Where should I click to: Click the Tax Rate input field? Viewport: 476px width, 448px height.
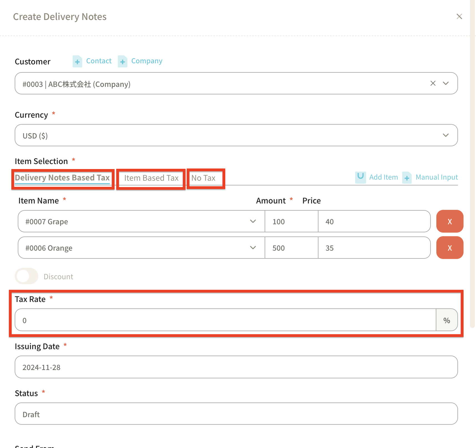coord(225,320)
